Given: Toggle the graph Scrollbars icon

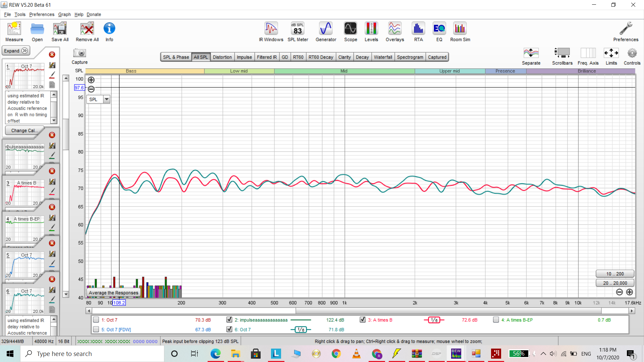Looking at the screenshot, I should coord(562,53).
